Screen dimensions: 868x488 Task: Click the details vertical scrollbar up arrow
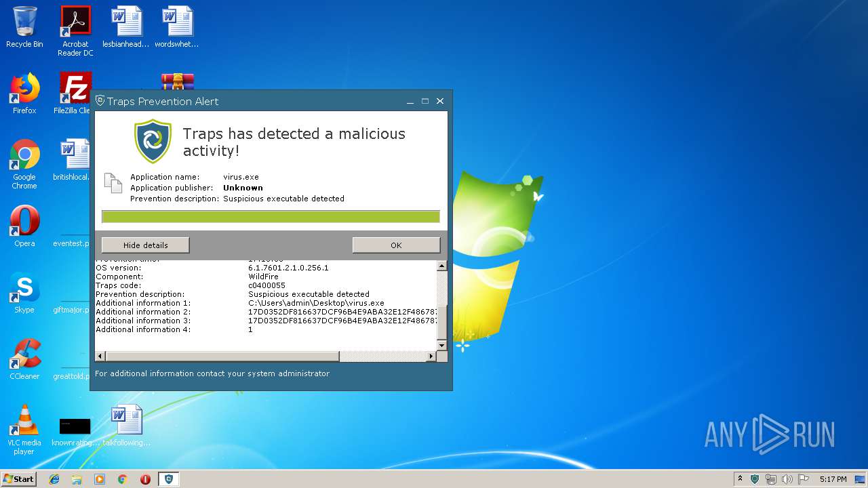[x=442, y=266]
